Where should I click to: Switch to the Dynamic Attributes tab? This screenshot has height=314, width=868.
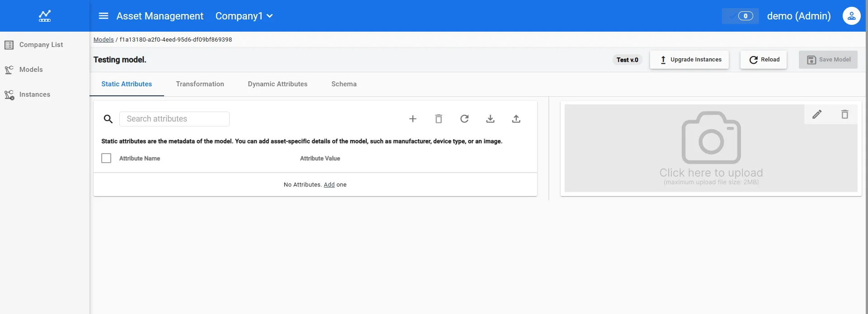pyautogui.click(x=278, y=84)
